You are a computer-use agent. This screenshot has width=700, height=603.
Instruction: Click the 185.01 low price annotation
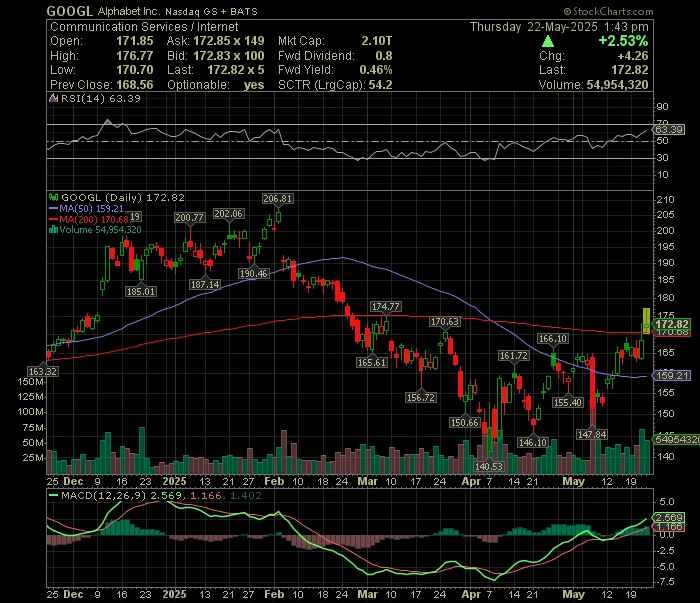coord(141,292)
